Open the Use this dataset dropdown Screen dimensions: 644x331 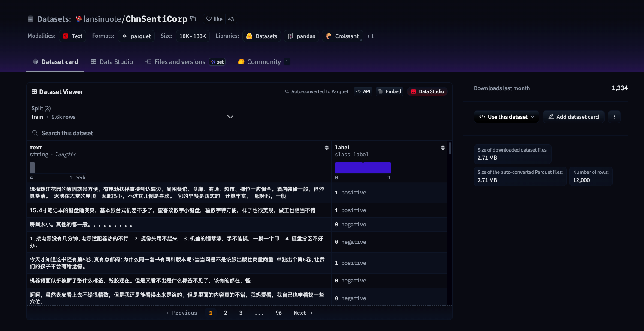point(507,117)
